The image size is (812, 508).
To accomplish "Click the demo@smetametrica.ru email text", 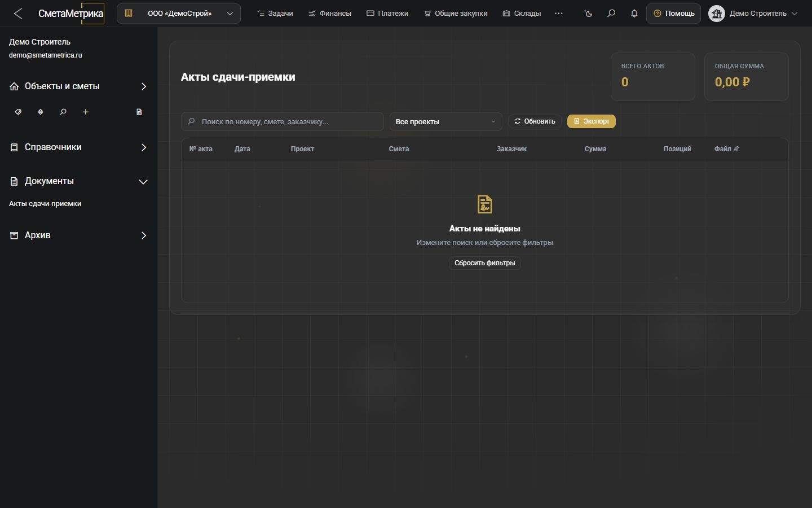I will tap(46, 55).
